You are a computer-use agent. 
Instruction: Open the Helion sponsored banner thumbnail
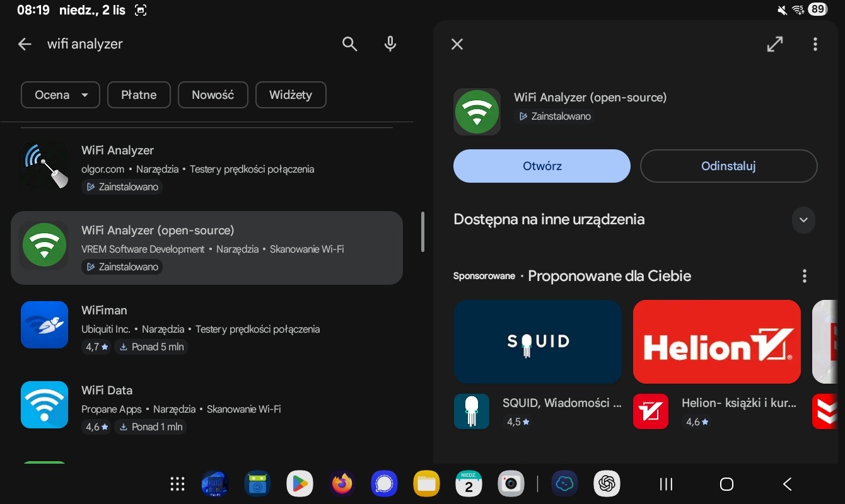click(716, 341)
